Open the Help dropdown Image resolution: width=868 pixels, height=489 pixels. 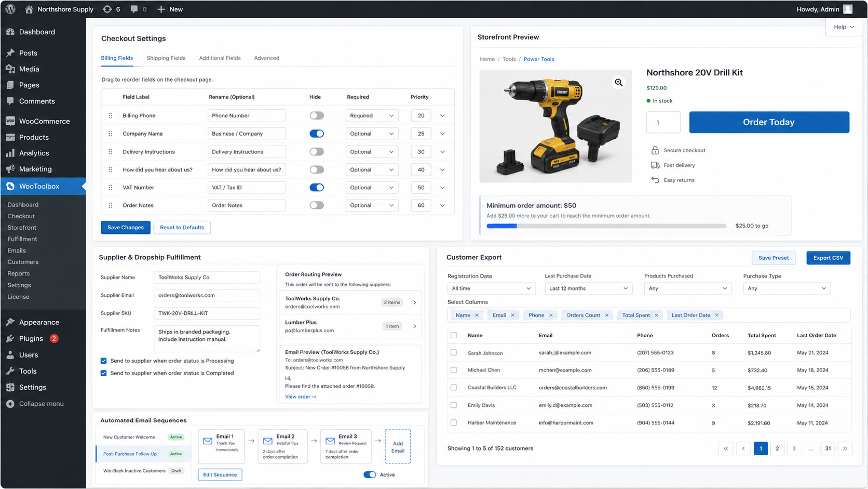click(844, 27)
